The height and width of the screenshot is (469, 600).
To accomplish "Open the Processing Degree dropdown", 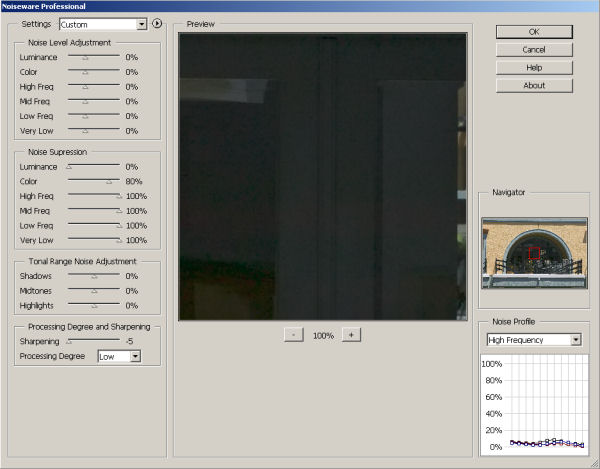I will coord(119,357).
